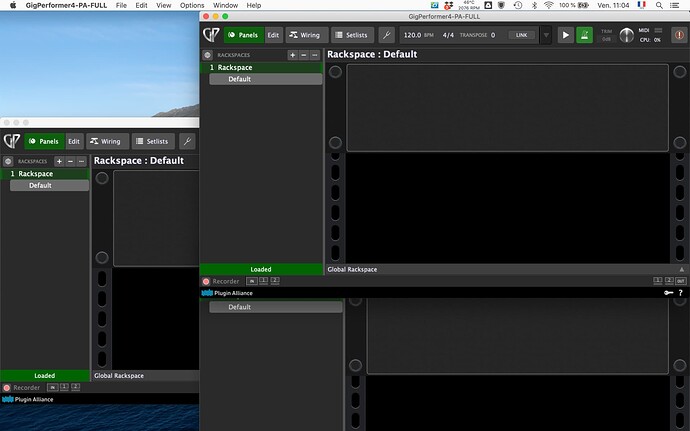Open the File menu

coord(121,5)
